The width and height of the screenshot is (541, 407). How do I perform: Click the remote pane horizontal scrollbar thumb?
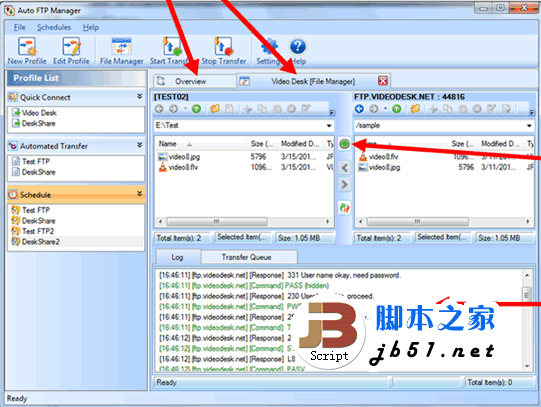pyautogui.click(x=417, y=221)
